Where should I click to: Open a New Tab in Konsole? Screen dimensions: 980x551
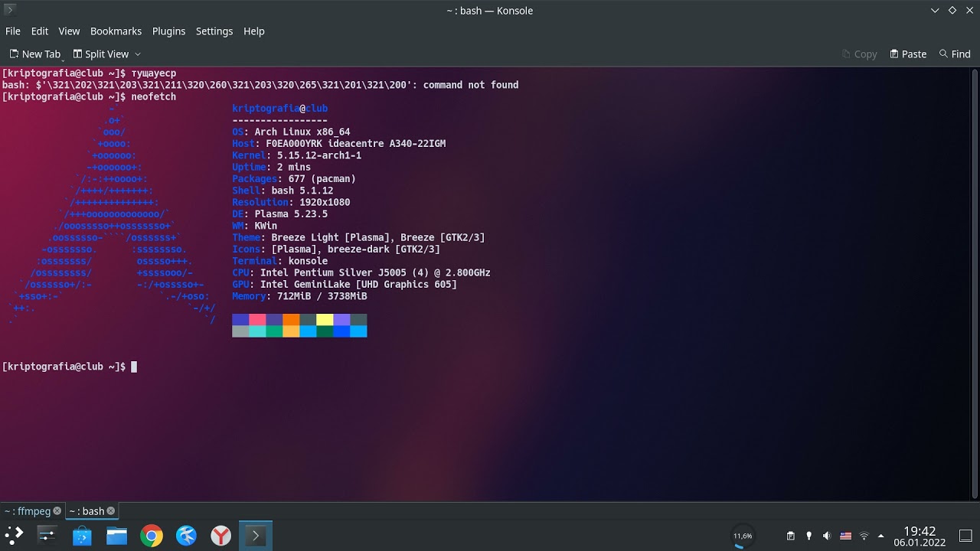[x=34, y=54]
